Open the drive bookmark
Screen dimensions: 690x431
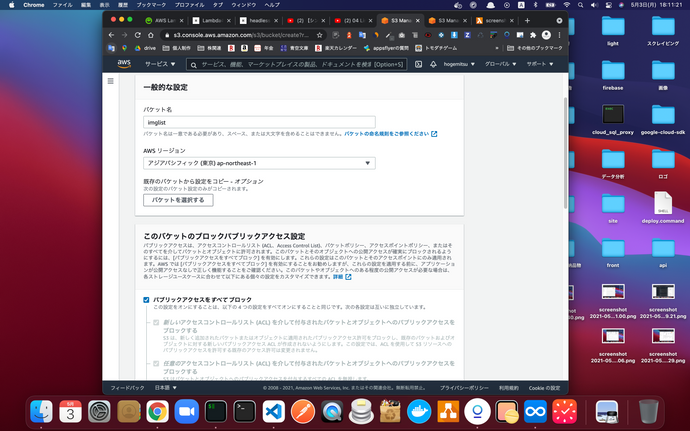pyautogui.click(x=145, y=48)
